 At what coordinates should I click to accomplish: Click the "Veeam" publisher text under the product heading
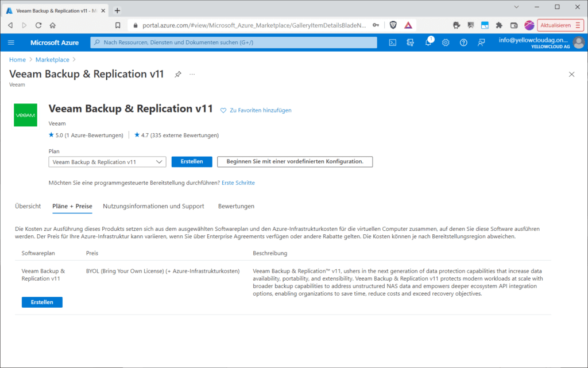coord(57,123)
